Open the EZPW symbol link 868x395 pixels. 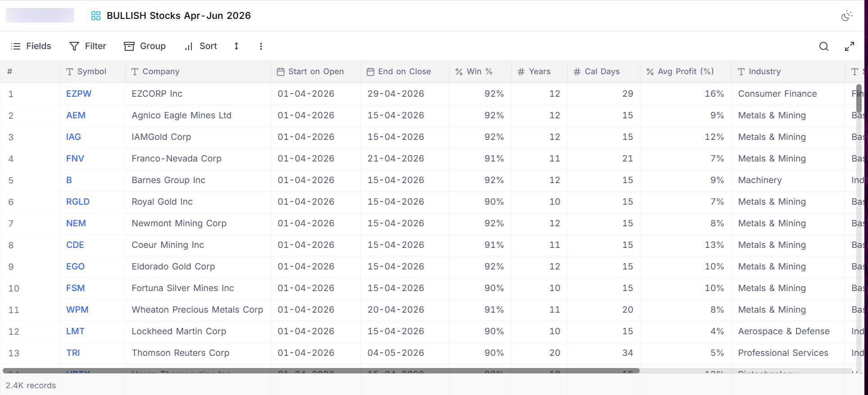click(78, 94)
